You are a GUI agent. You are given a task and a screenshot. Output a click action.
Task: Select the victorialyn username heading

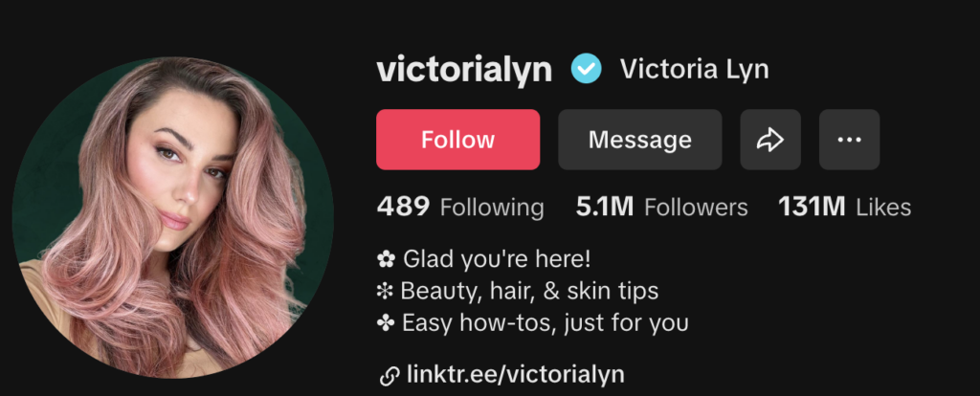coord(464,70)
